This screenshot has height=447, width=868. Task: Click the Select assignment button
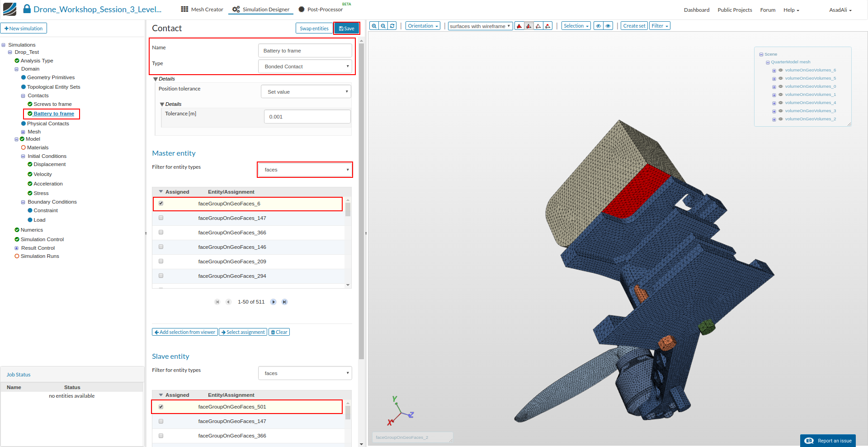(243, 332)
